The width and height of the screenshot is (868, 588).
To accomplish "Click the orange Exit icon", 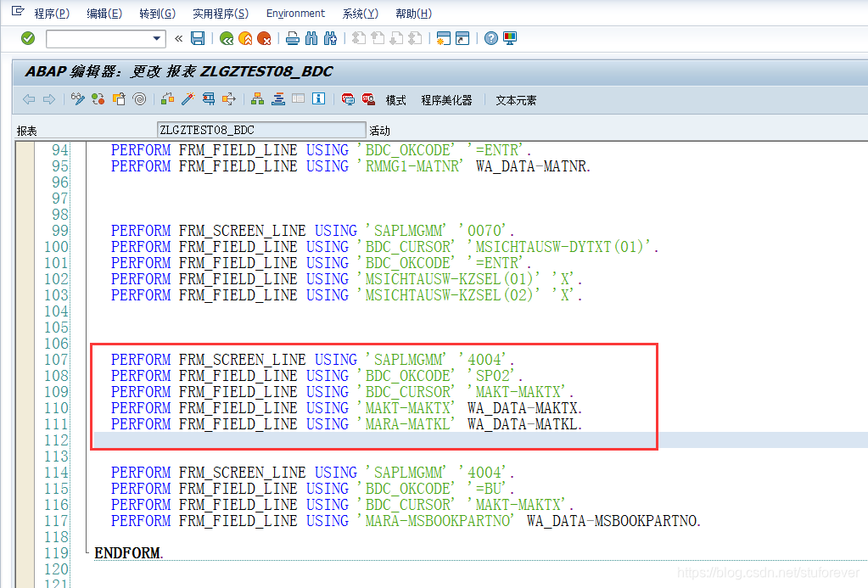I will (x=245, y=38).
